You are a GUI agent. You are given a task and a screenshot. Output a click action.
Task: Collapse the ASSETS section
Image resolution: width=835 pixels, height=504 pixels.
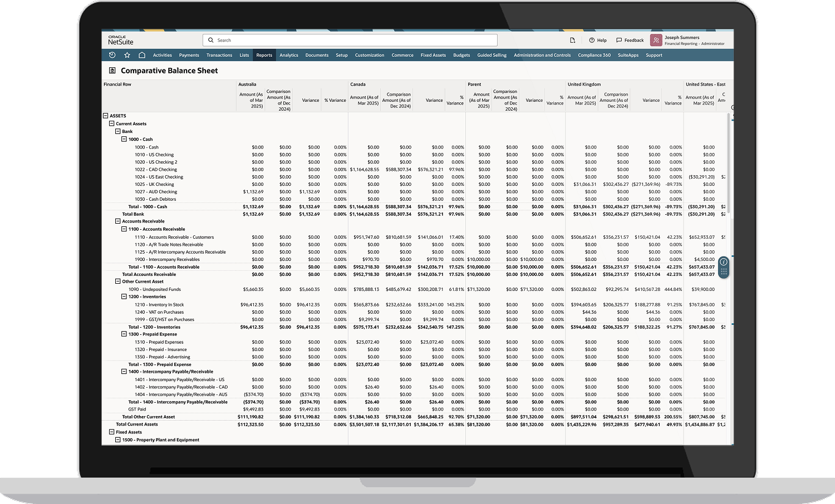(x=105, y=116)
